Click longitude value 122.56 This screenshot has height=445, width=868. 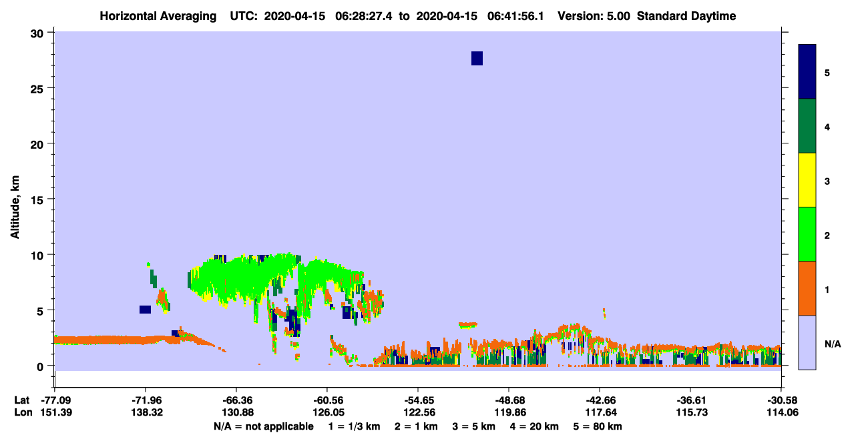point(418,413)
